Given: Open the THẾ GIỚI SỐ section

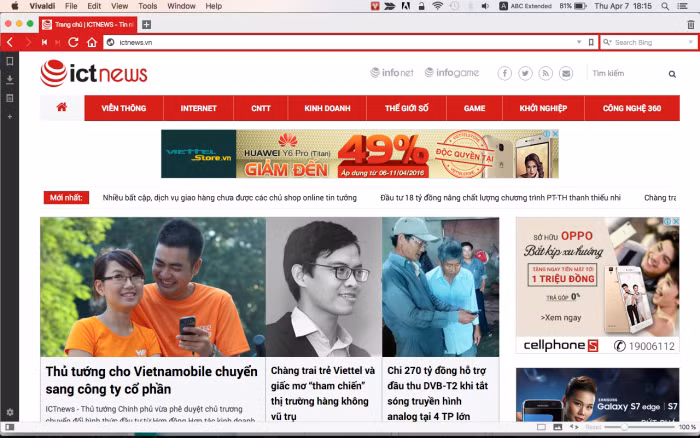Looking at the screenshot, I should (x=407, y=108).
